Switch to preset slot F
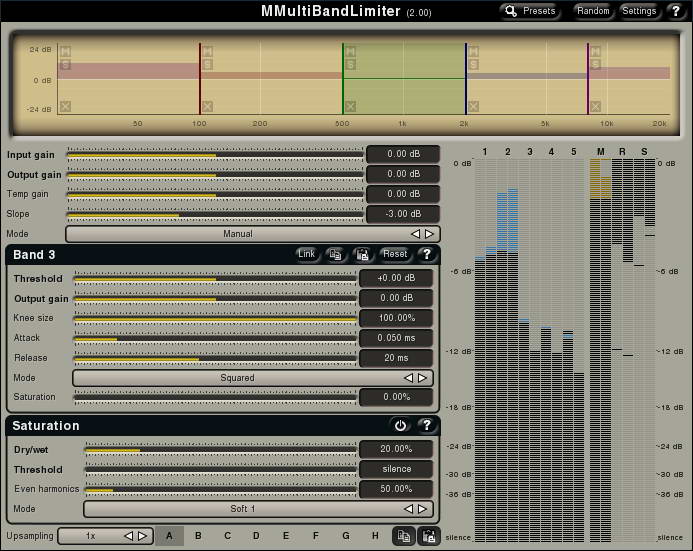 (x=316, y=536)
